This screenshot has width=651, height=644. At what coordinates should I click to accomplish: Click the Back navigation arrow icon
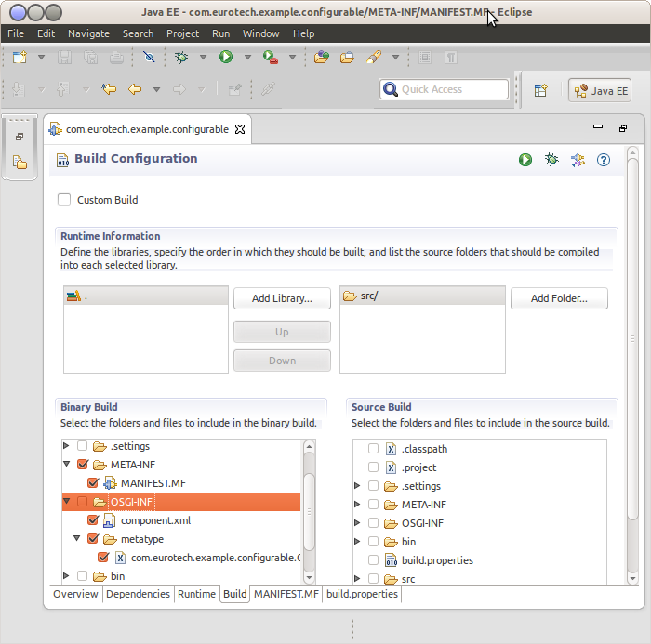[134, 90]
